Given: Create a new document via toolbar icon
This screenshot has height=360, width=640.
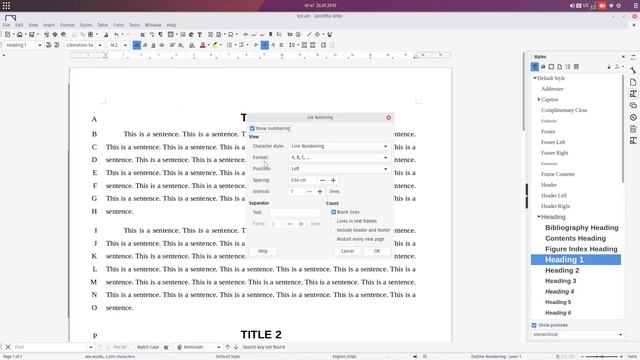Looking at the screenshot, I should pos(7,35).
